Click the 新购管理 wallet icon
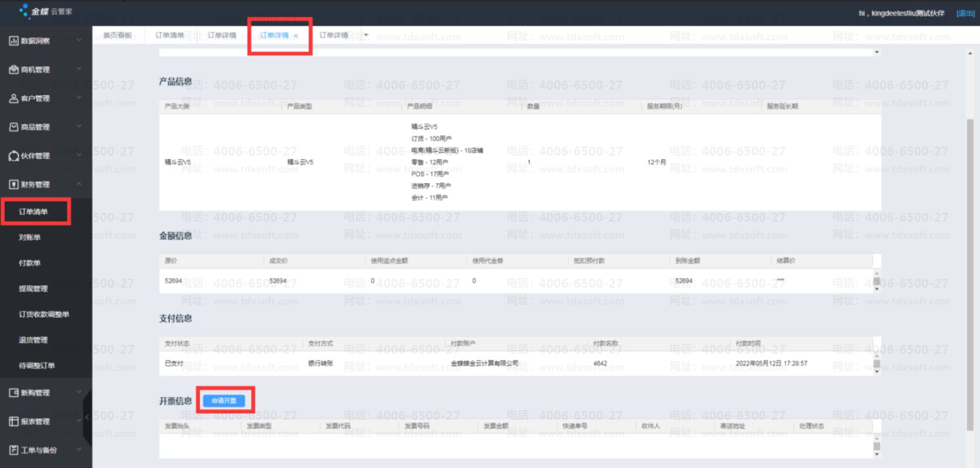Viewport: 980px width, 468px height. click(13, 393)
